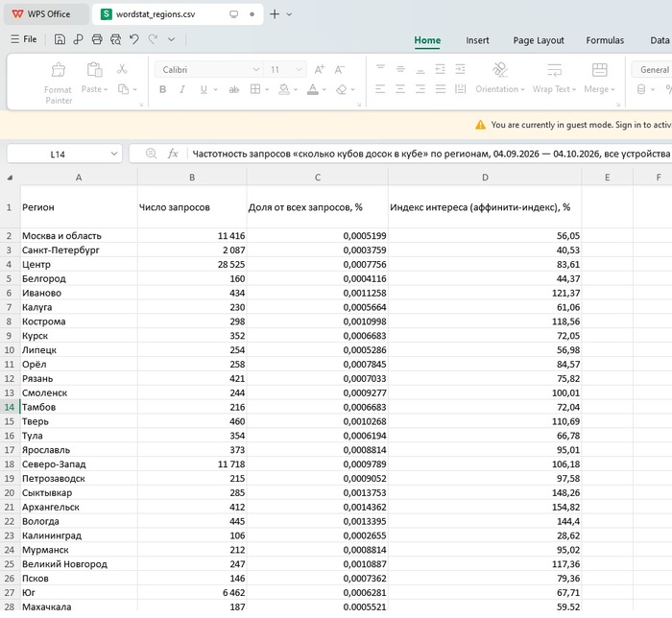Switch to the Insert tab

pyautogui.click(x=477, y=40)
